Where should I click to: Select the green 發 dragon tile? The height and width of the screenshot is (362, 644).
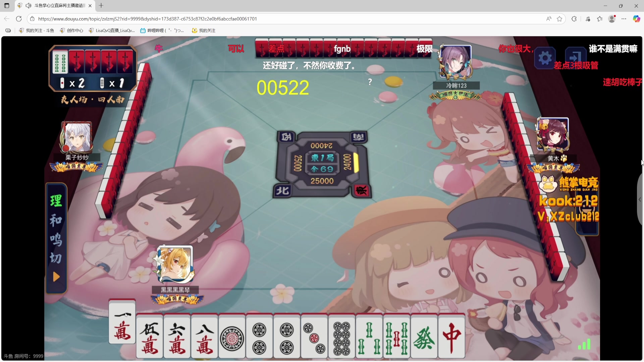coord(424,337)
